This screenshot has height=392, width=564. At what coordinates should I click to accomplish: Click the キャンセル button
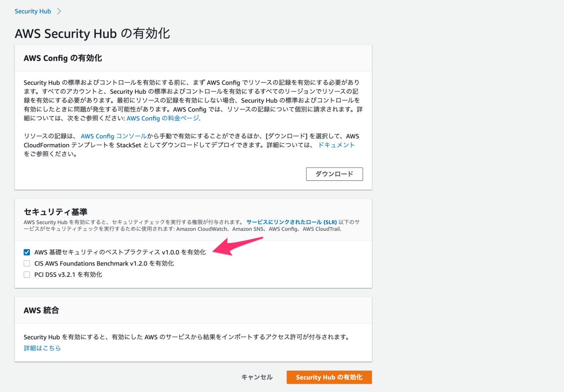[256, 377]
